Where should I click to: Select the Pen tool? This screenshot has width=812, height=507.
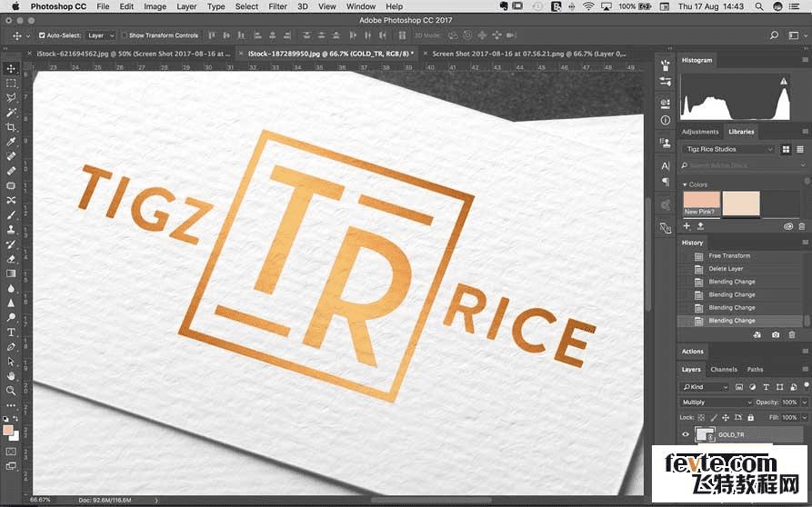[x=11, y=346]
